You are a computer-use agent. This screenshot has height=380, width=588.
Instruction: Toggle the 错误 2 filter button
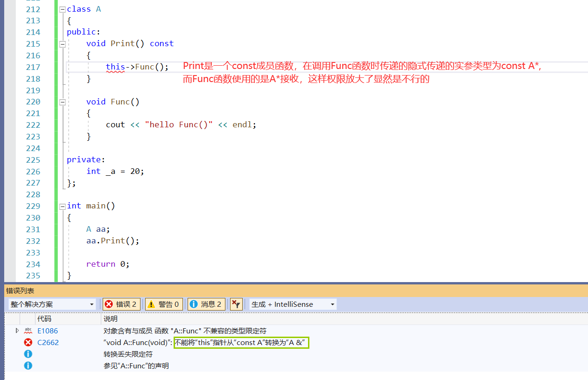121,304
